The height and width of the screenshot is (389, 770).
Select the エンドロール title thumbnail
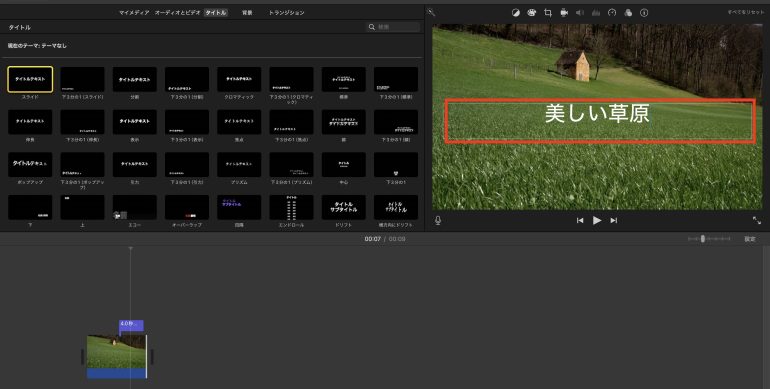point(291,207)
